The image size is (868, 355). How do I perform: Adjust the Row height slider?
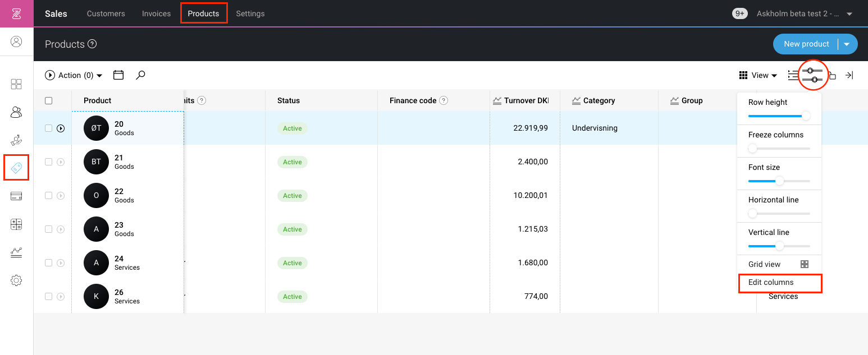tap(779, 116)
